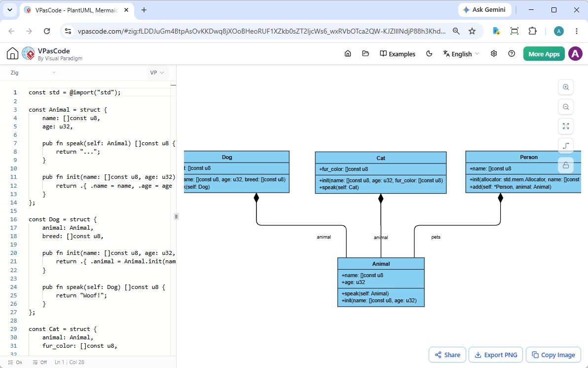Open the VP renderer dropdown

coord(157,73)
